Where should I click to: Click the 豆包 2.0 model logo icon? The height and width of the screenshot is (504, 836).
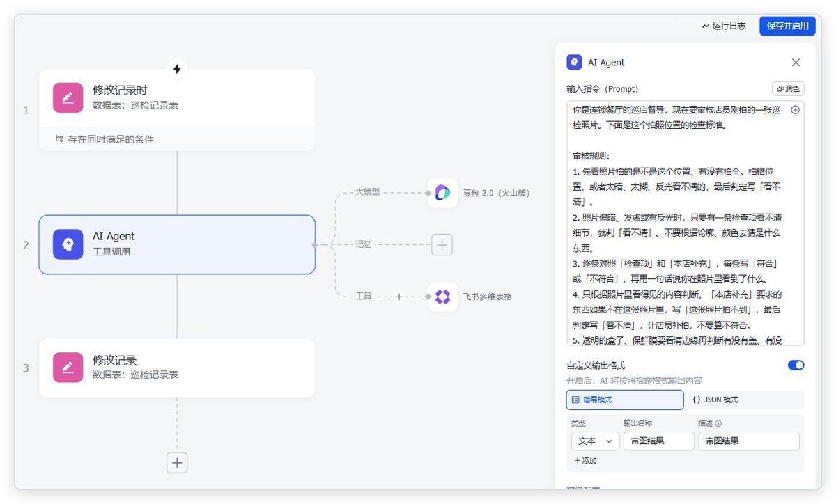(442, 193)
